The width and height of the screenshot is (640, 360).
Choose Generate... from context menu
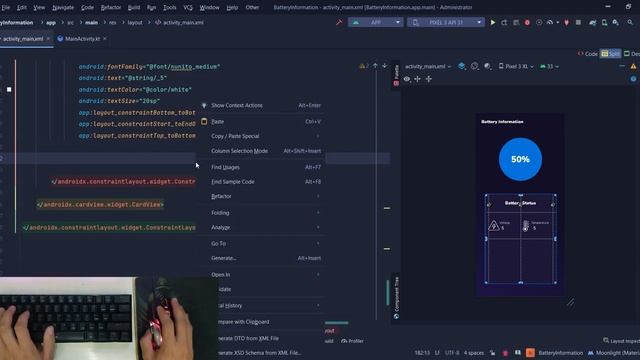(261, 258)
